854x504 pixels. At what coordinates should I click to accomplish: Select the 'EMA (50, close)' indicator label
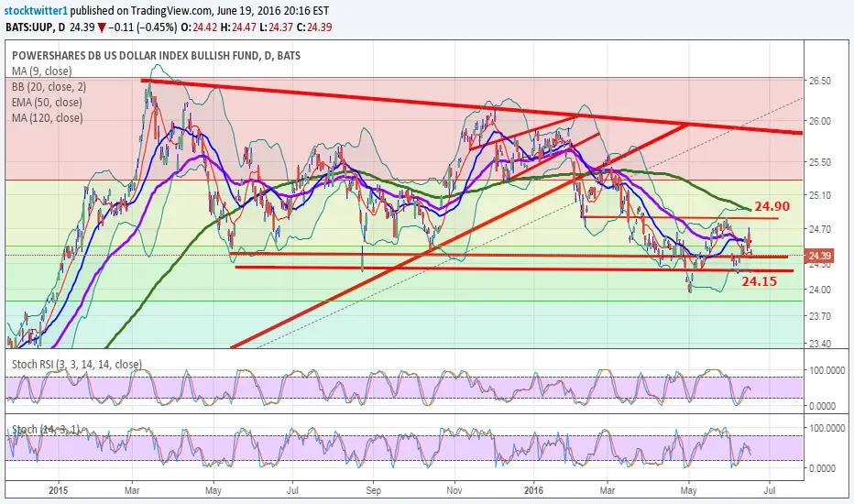(x=47, y=103)
